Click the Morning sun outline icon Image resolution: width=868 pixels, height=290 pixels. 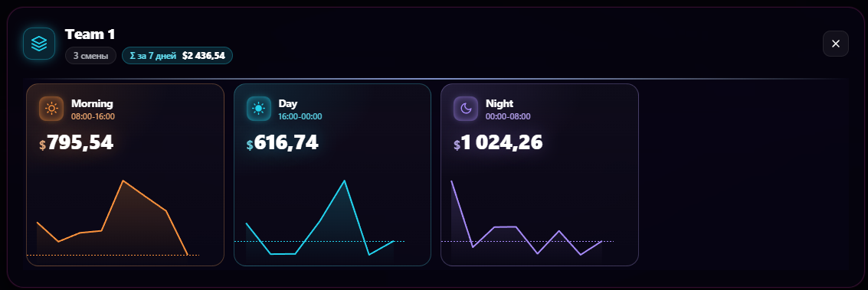[51, 108]
